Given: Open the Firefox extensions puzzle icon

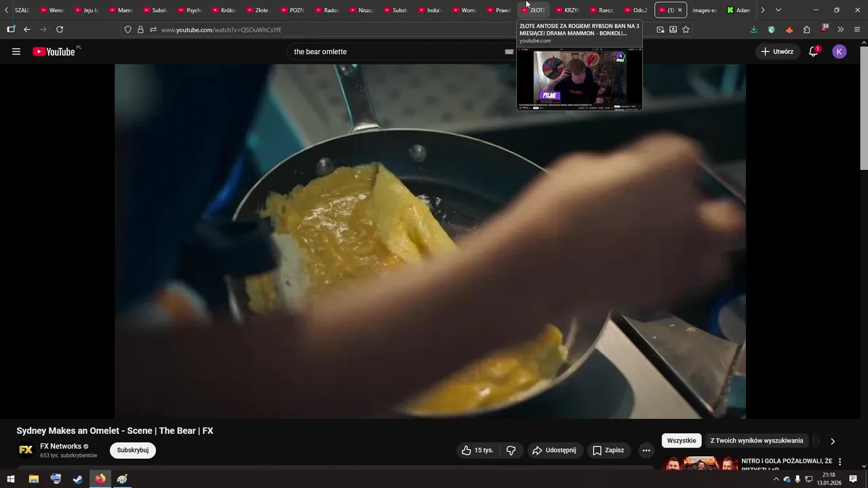Looking at the screenshot, I should tap(806, 30).
